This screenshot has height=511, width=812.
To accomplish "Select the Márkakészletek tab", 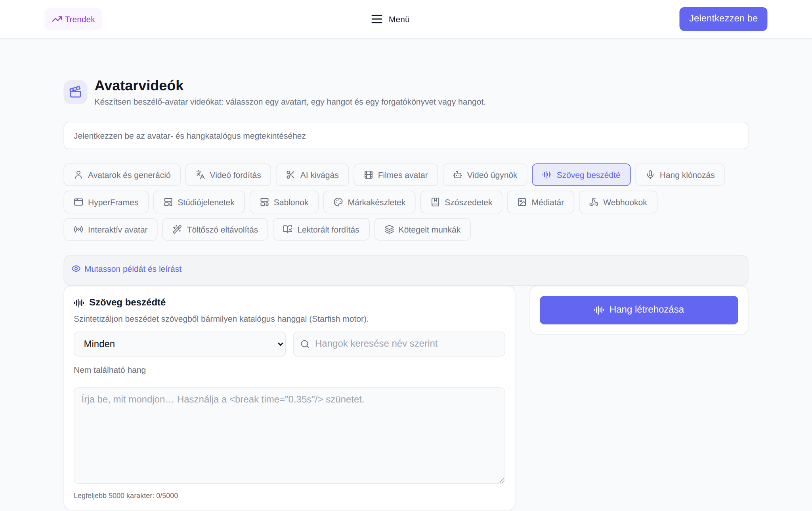I will pos(369,202).
